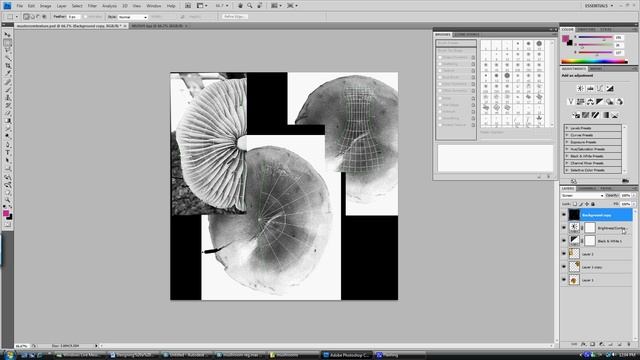Viewport: 640px width, 360px height.
Task: Toggle visibility of Layer 2
Action: point(564,254)
